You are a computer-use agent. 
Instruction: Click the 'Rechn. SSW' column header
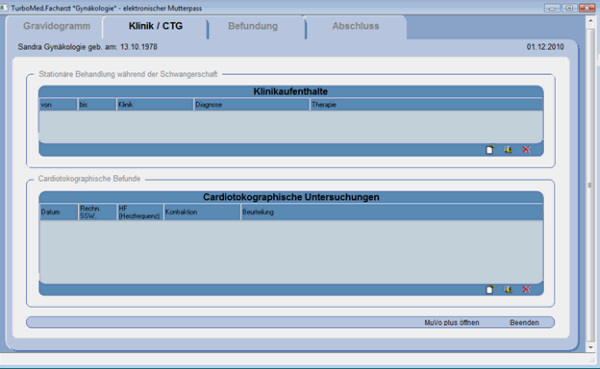click(x=98, y=212)
